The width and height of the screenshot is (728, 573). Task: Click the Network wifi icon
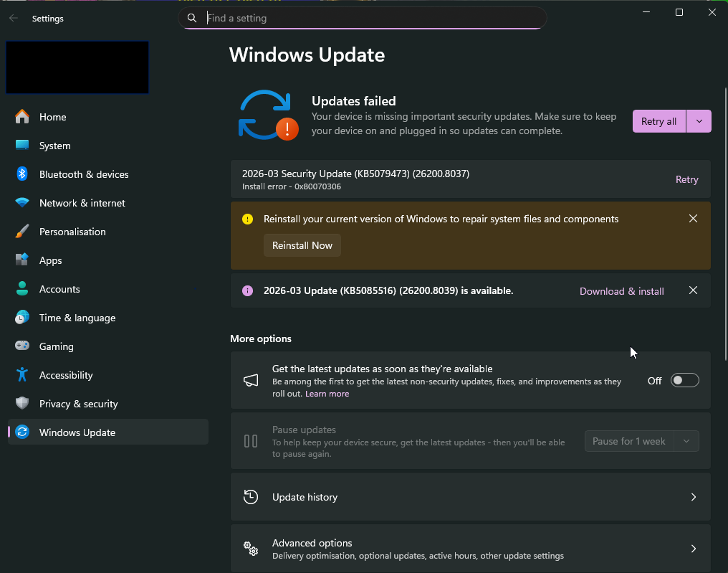click(21, 203)
